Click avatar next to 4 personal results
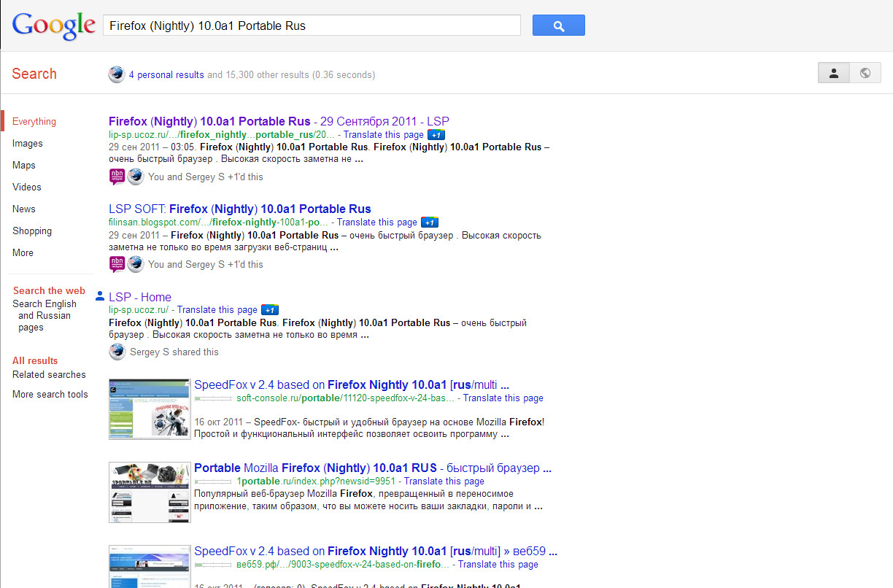 (x=117, y=74)
